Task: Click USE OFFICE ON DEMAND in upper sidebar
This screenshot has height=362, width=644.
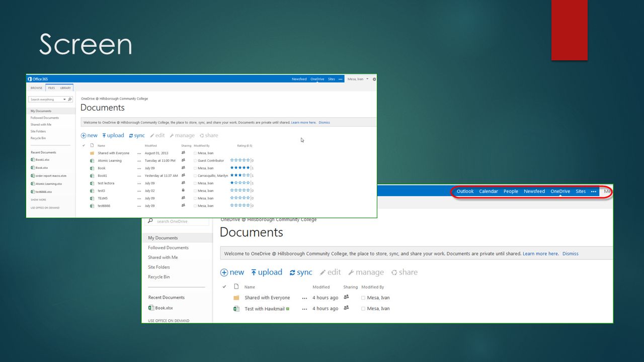Action: coord(45,208)
